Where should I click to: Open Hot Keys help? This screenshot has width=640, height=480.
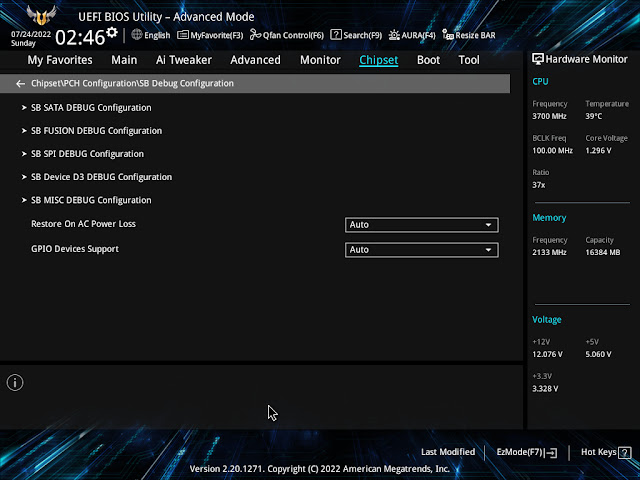[x=606, y=452]
